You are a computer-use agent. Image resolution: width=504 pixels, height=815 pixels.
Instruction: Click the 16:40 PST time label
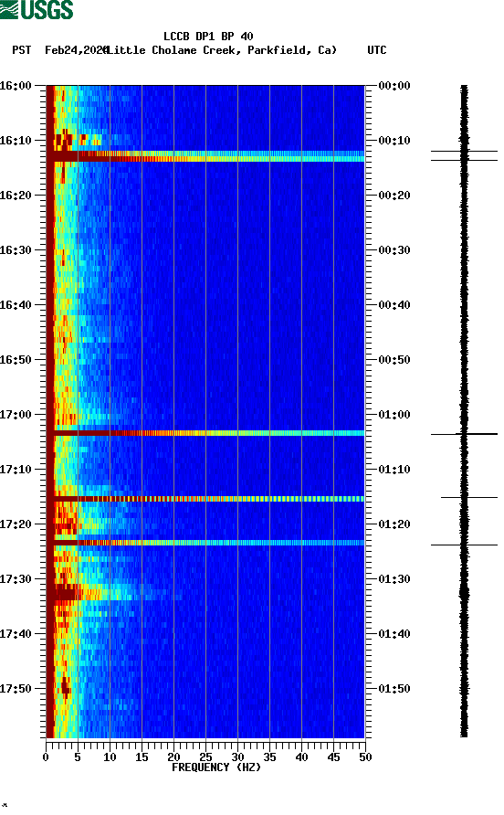[16, 304]
